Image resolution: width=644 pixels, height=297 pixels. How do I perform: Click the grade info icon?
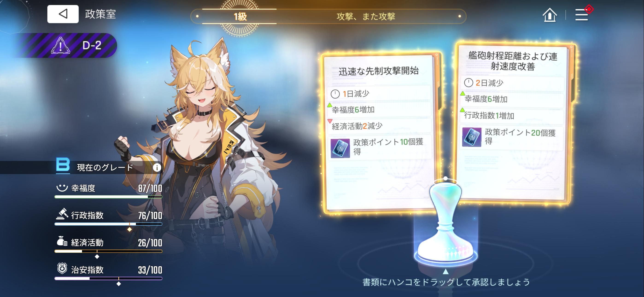tap(157, 168)
